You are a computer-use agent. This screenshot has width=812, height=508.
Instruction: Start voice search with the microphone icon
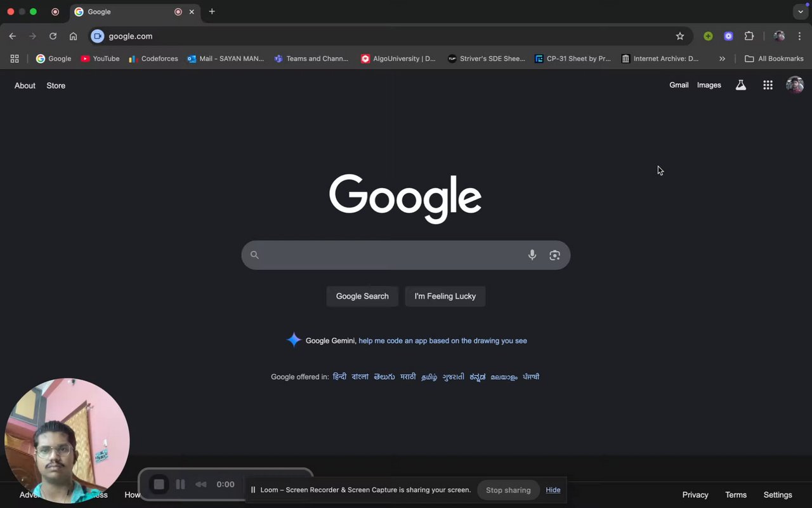(532, 255)
